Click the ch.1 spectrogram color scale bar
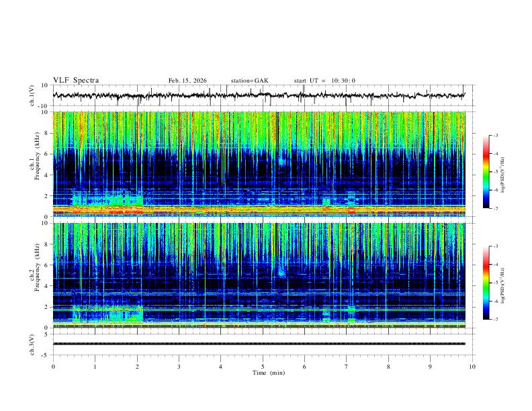Image resolution: width=532 pixels, height=411 pixels. (x=486, y=172)
